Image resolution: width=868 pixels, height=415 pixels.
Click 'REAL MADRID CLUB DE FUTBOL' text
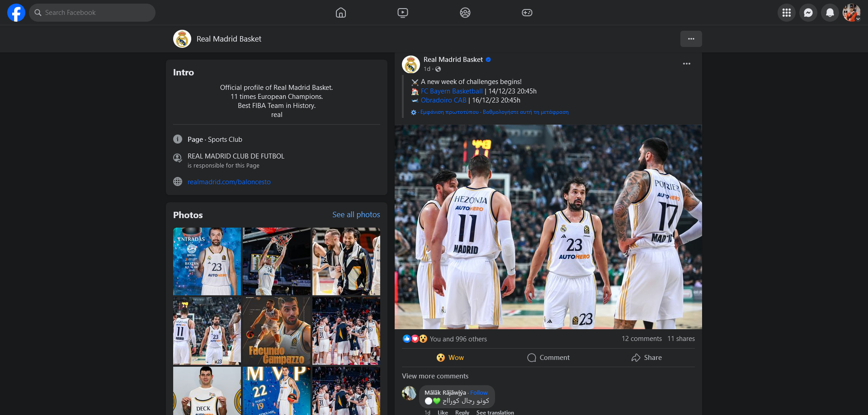(x=236, y=156)
